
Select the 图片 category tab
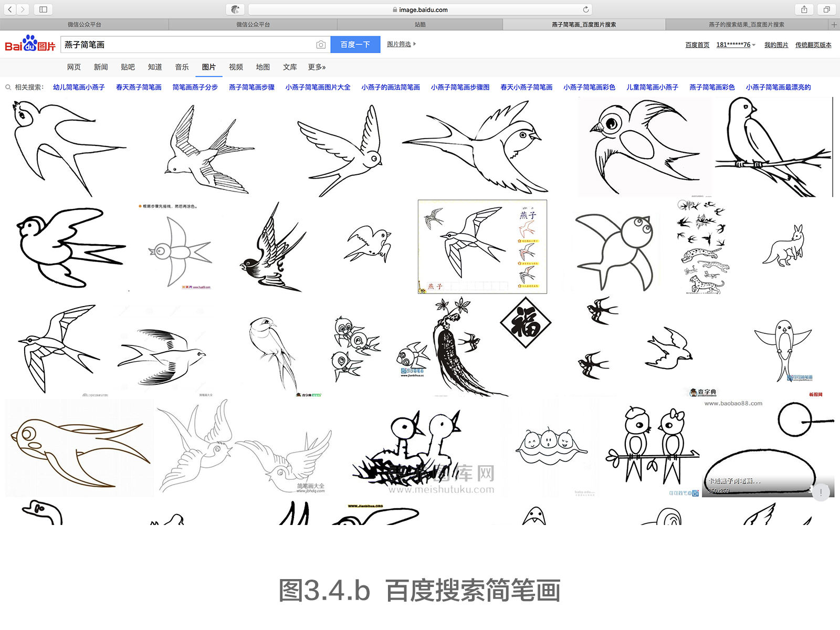[x=209, y=67]
